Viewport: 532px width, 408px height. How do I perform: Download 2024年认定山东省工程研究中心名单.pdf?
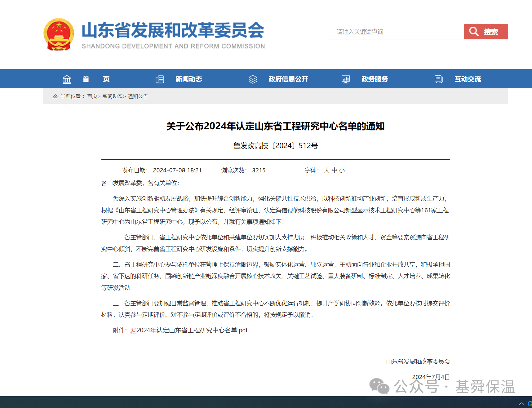coord(192,330)
